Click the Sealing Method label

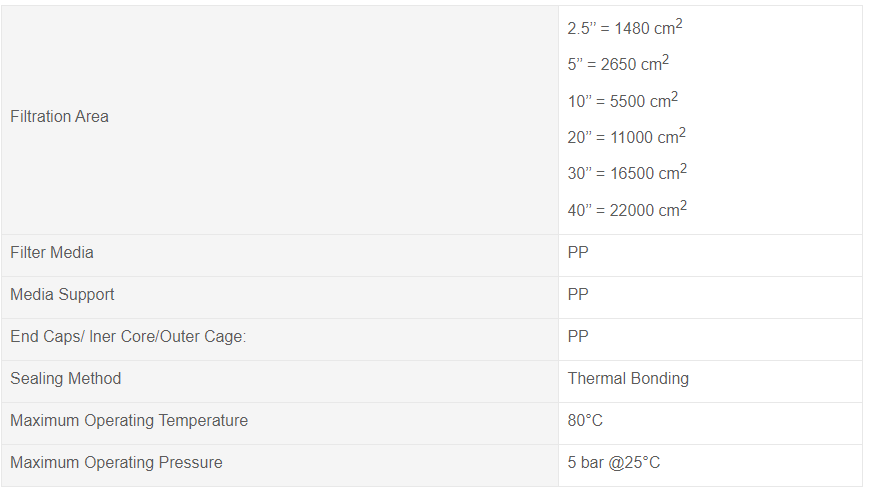65,378
